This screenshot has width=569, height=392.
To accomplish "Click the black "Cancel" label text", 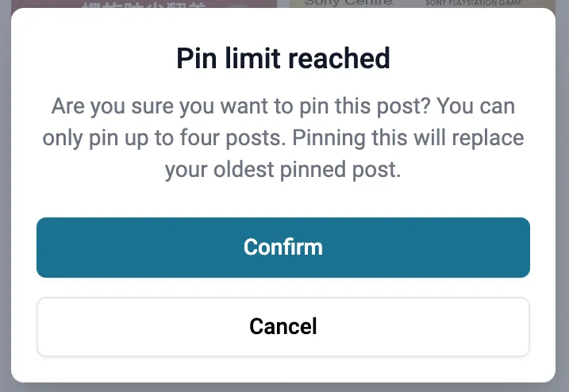I will pyautogui.click(x=283, y=326).
